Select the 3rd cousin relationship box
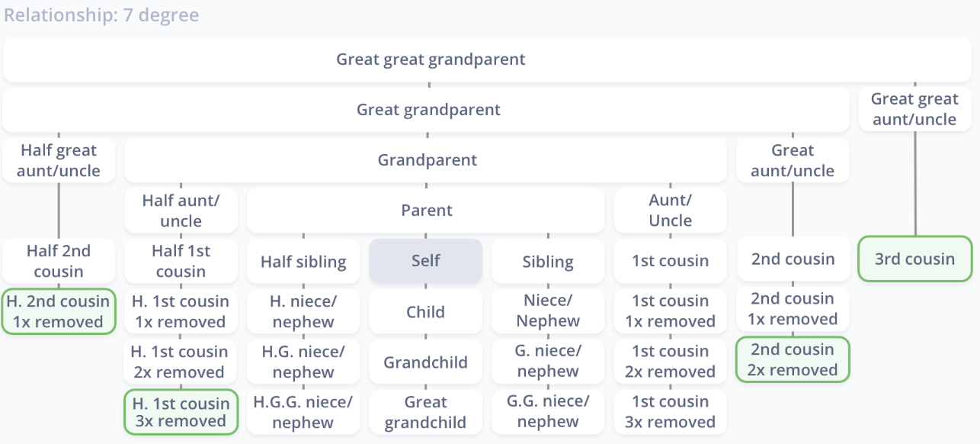This screenshot has width=980, height=444. click(x=914, y=259)
